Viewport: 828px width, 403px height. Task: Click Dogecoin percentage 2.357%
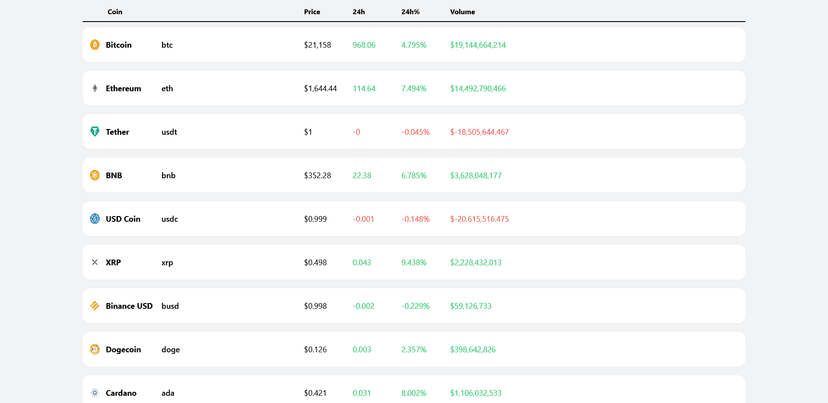pyautogui.click(x=414, y=349)
